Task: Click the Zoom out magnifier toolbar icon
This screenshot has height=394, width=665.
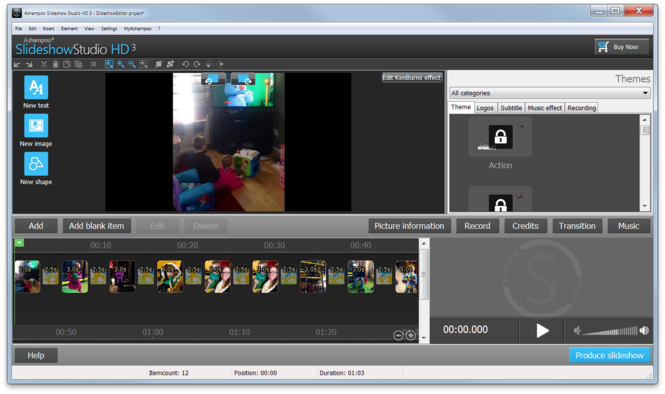Action: click(132, 64)
